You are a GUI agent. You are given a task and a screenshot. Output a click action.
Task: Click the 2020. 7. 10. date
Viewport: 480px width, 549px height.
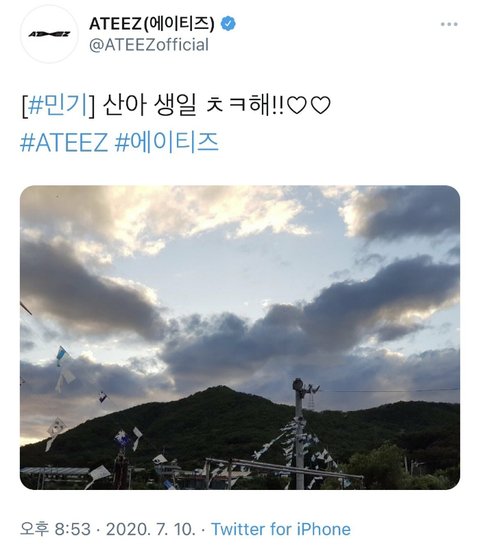151,529
